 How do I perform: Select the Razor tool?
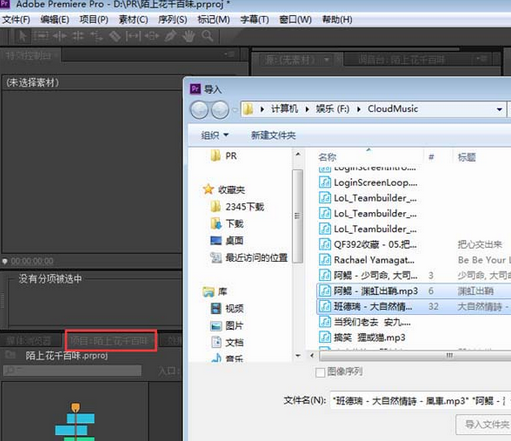click(115, 36)
